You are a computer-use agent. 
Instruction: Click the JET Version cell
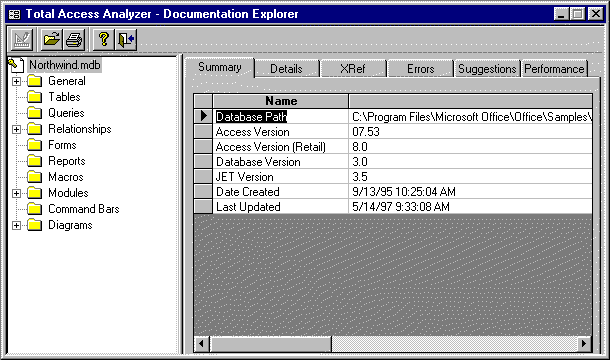pos(281,177)
